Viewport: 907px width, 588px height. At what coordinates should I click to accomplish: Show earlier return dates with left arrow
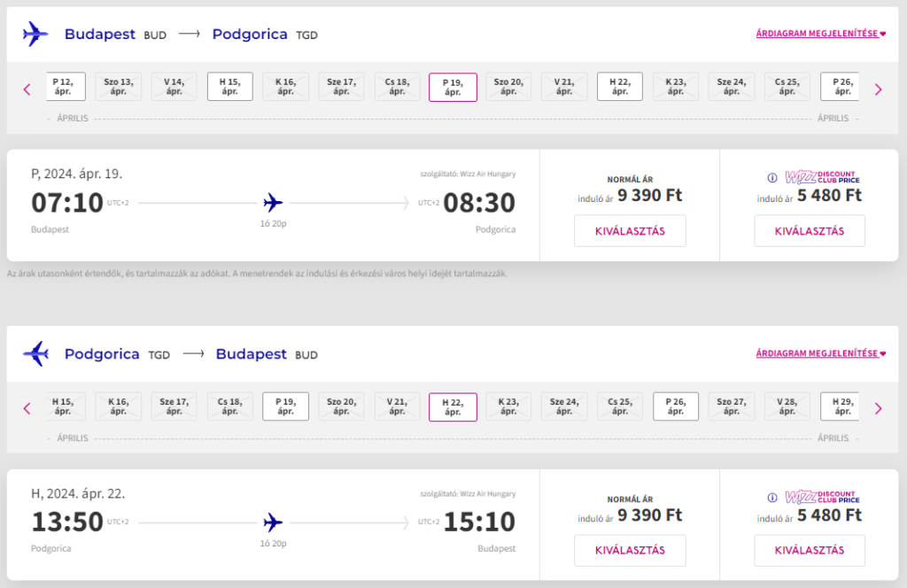tap(27, 409)
